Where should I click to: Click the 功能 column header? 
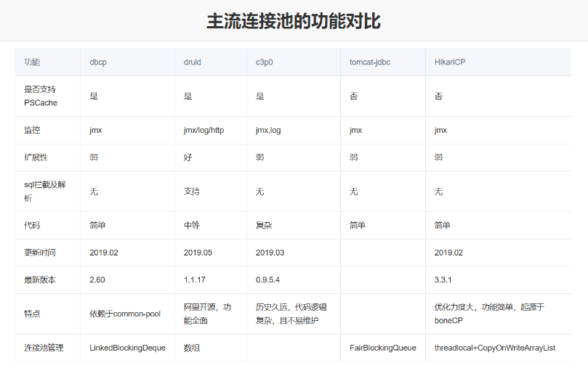pyautogui.click(x=33, y=62)
